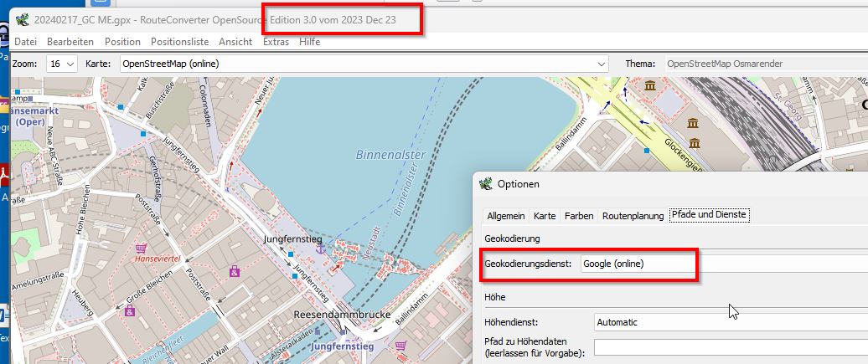
Task: Expand the Karte map selection dropdown
Action: 364,64
